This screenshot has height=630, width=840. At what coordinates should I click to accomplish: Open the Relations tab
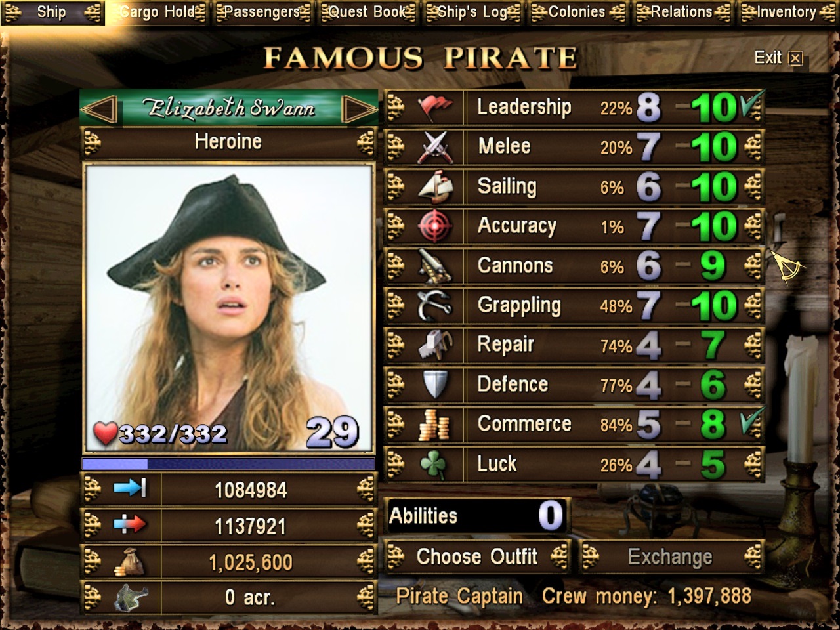pos(682,12)
